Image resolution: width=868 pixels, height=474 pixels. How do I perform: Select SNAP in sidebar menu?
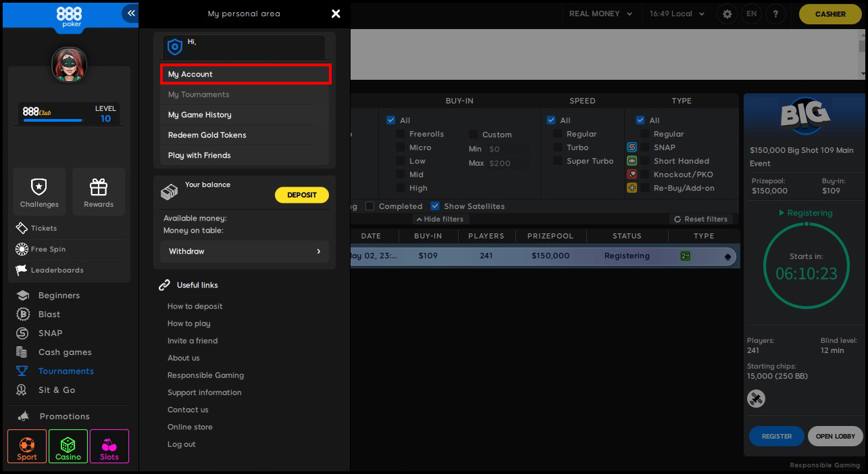pyautogui.click(x=40, y=333)
